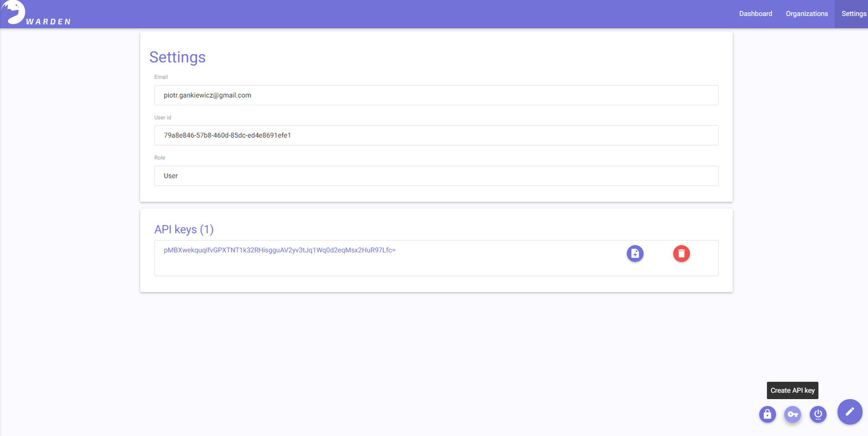Open the Dashboard page
868x436 pixels.
coord(755,14)
